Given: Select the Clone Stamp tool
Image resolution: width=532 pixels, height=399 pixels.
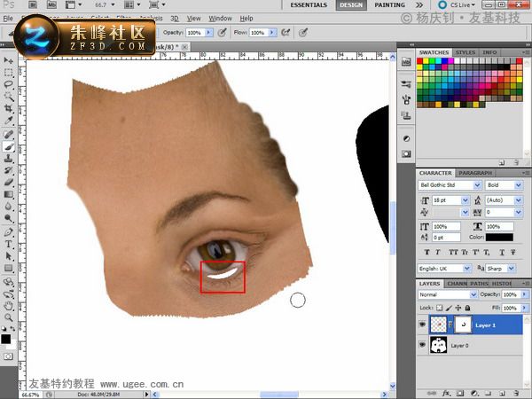Looking at the screenshot, I should (x=9, y=159).
